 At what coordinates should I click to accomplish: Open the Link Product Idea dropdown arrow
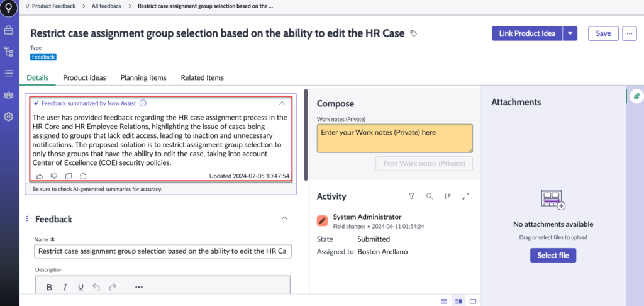click(570, 33)
